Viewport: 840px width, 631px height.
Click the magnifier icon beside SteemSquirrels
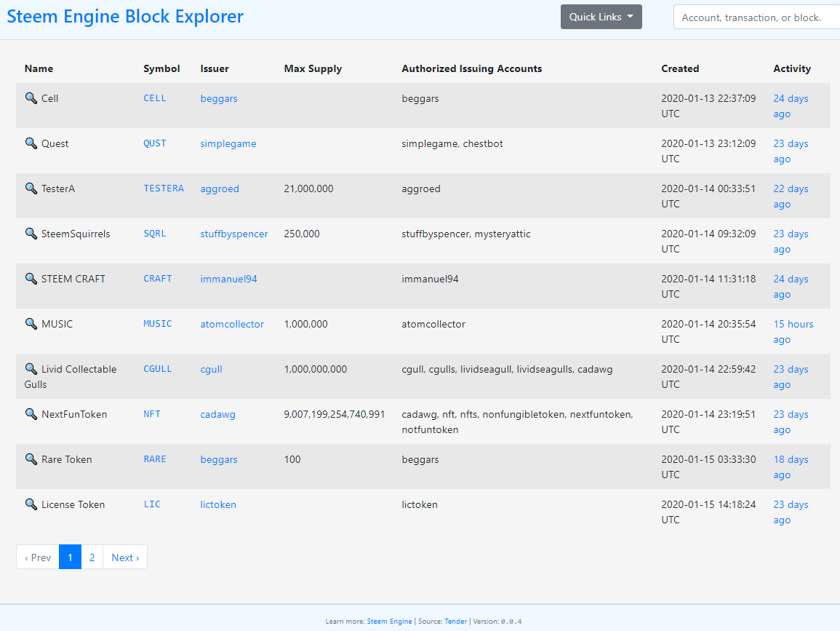[31, 233]
